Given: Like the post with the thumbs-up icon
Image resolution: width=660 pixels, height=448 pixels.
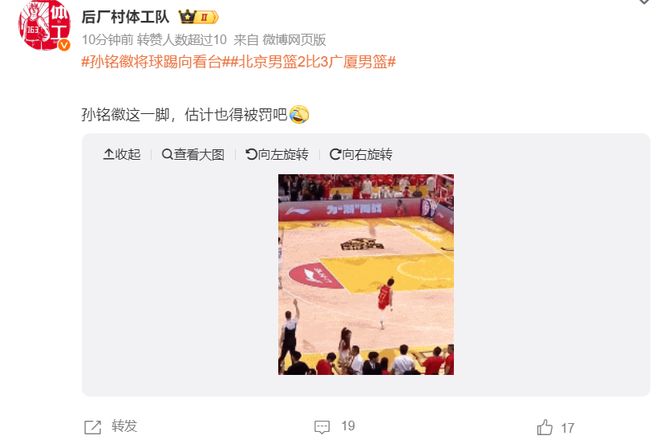Looking at the screenshot, I should [x=545, y=427].
